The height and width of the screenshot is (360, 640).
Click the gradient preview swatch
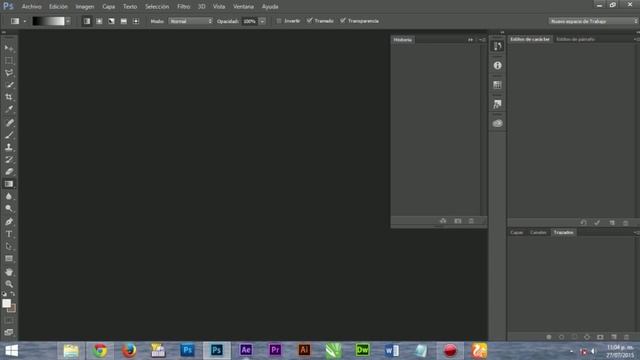[48, 21]
